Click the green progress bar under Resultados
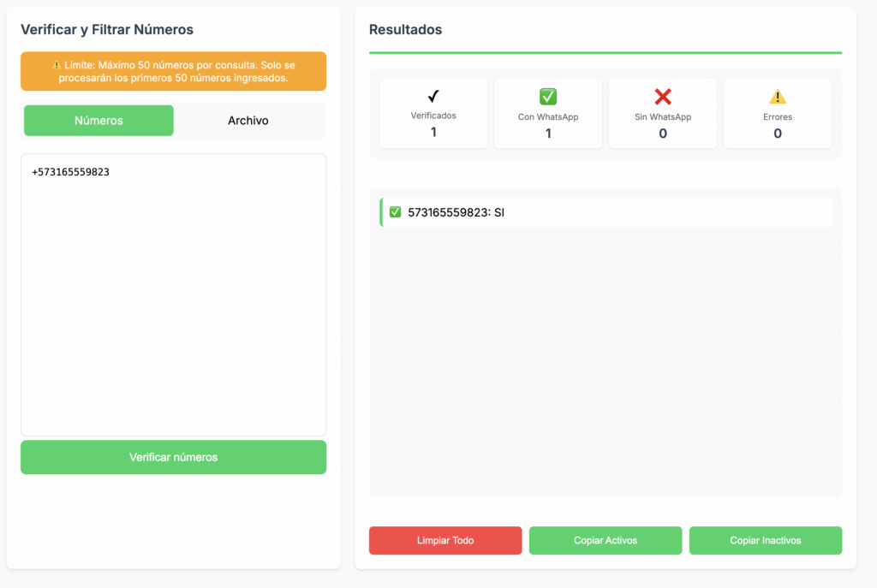Screen dimensions: 877x588 [x=605, y=53]
